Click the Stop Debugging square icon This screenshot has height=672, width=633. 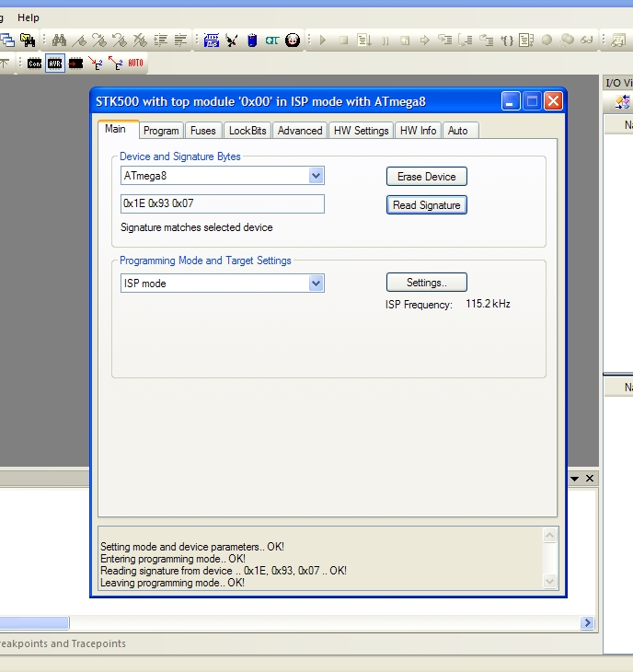tap(343, 41)
